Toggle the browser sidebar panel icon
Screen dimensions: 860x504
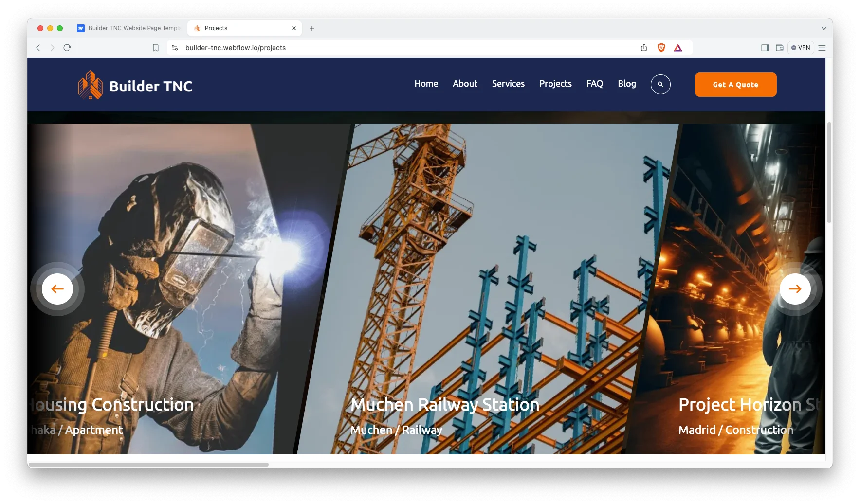[x=765, y=48]
